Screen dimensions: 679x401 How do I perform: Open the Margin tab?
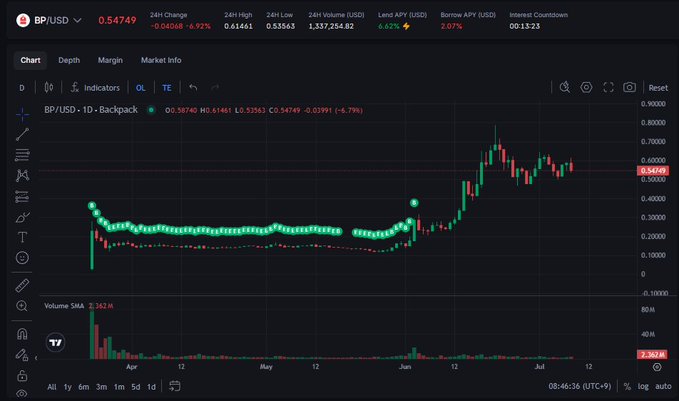110,60
